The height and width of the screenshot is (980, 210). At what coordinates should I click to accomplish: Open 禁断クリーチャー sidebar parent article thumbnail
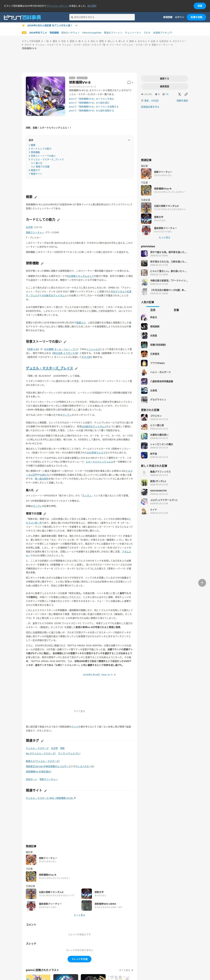[146, 173]
